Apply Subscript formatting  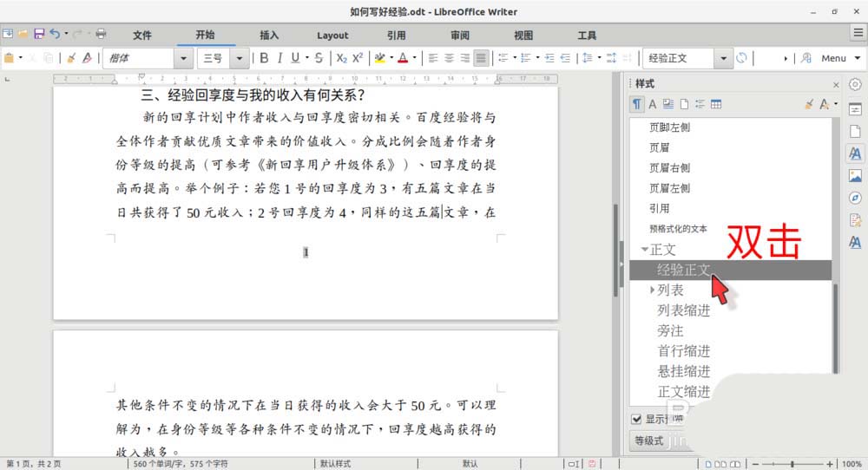point(341,57)
